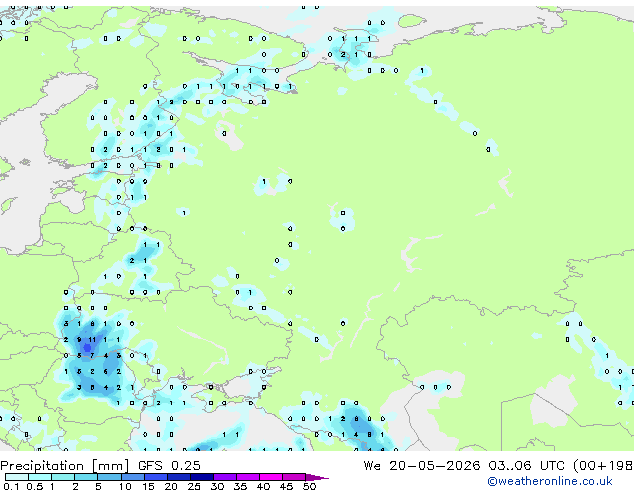This screenshot has height=490, width=634.
Task: Click the '03..06 UTC' time range text
Action: (526, 466)
